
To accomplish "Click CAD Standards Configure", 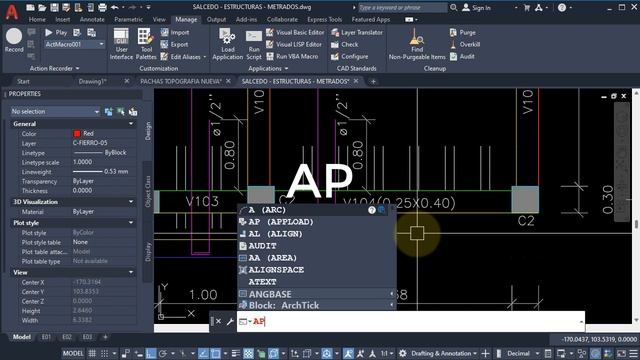I will (349, 56).
